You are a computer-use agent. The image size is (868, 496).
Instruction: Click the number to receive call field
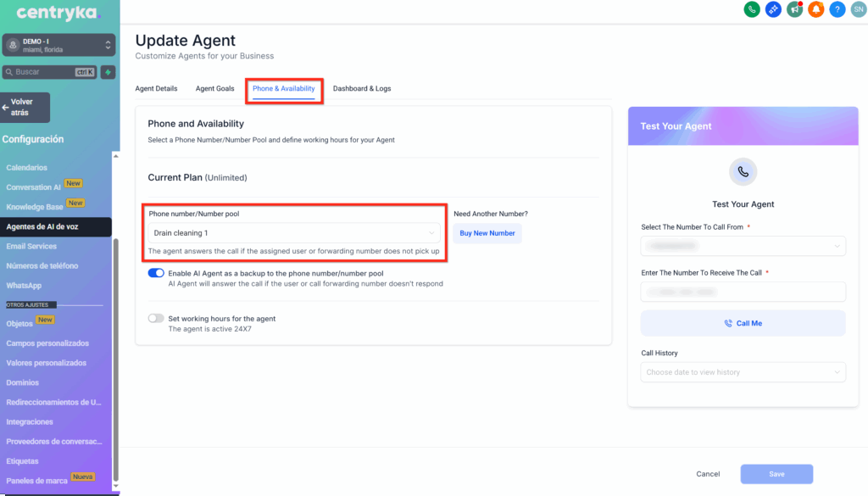coord(743,292)
